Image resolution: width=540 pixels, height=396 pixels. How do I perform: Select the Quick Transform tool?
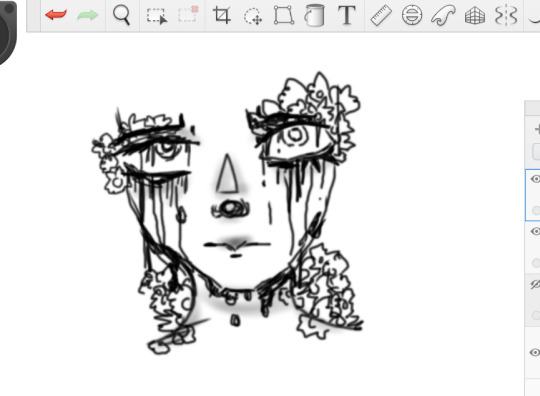click(253, 16)
